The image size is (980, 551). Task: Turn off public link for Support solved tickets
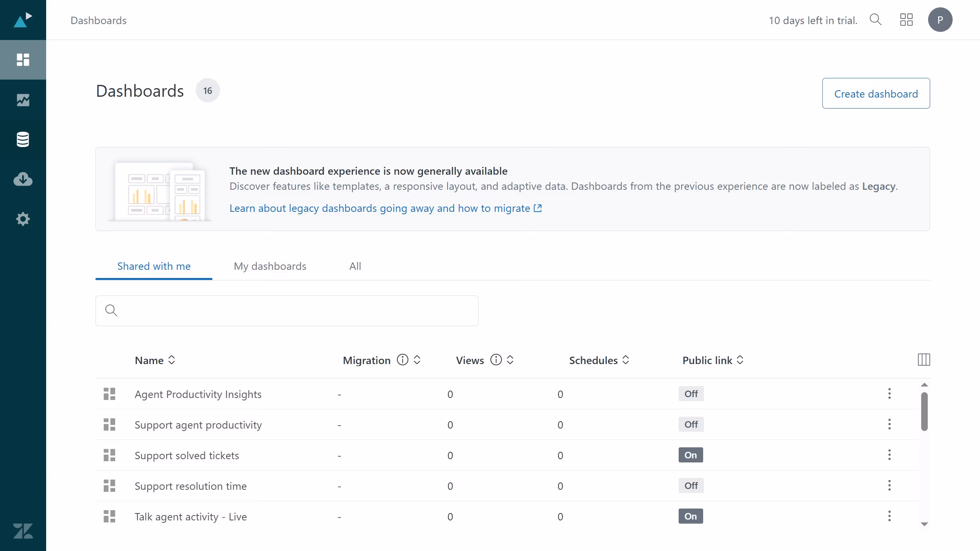690,455
